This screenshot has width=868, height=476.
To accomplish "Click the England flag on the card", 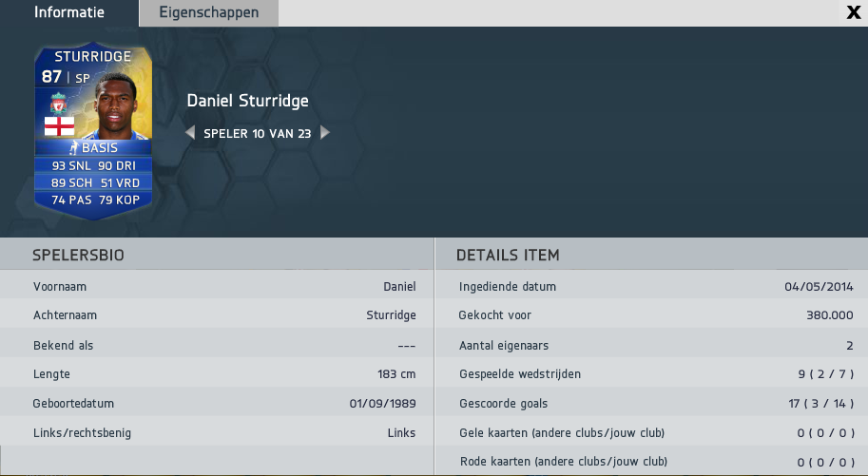I will point(59,126).
